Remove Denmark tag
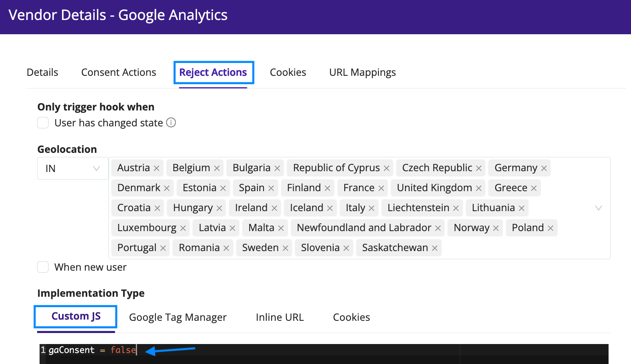The width and height of the screenshot is (631, 364). [167, 188]
